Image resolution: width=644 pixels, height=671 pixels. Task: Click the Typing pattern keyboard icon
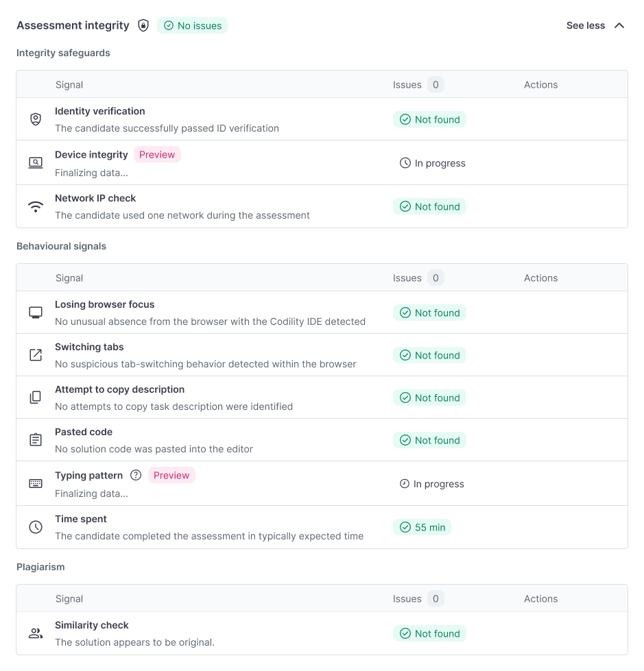coord(35,483)
